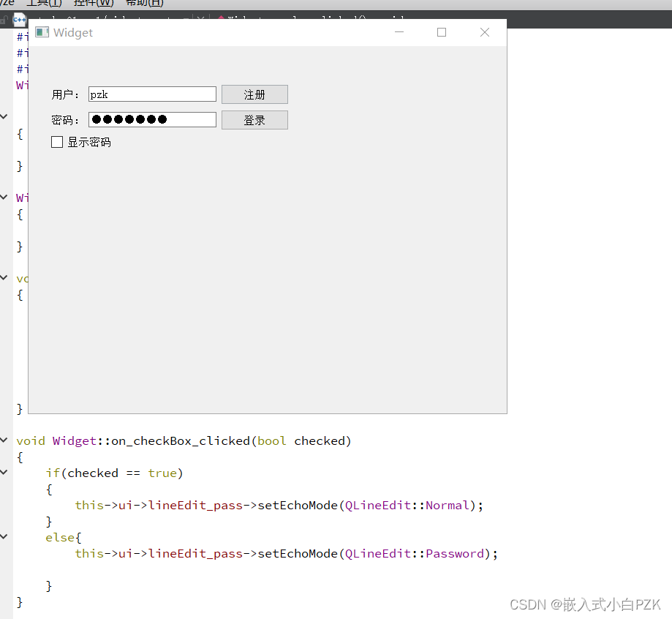Viewport: 672px width, 619px height.
Task: Minimize the Widget window
Action: point(399,32)
